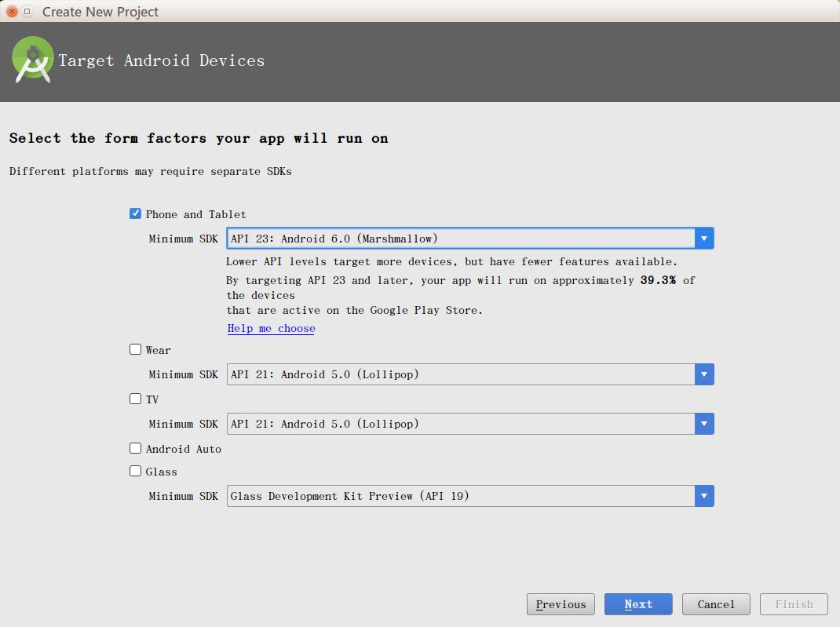Click the Wear API 21 Lollipop combo box
Viewport: 840px width, 627px height.
point(470,374)
